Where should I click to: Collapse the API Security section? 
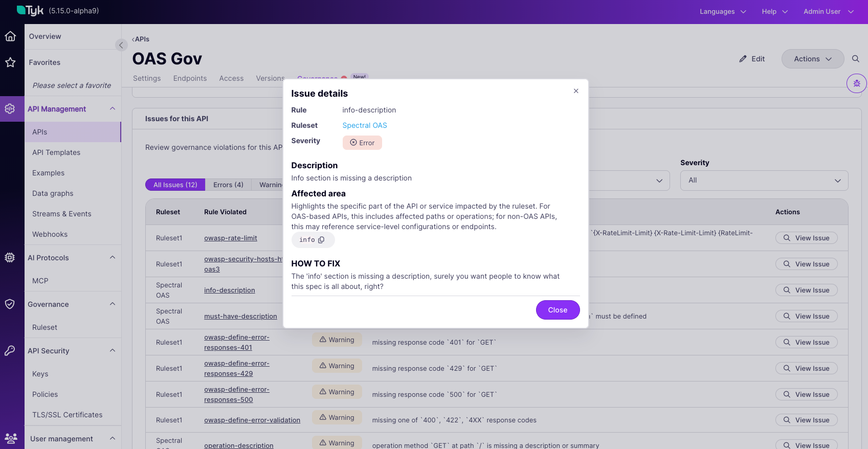click(113, 350)
